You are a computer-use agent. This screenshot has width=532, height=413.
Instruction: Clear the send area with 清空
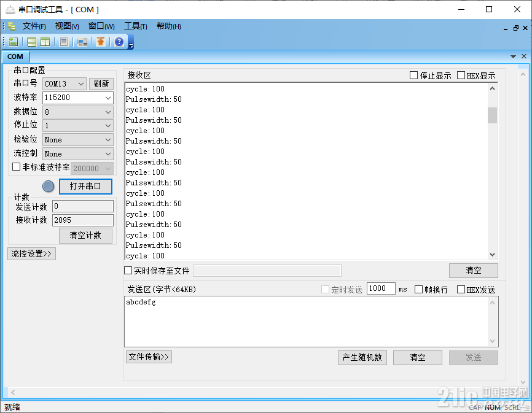[418, 357]
